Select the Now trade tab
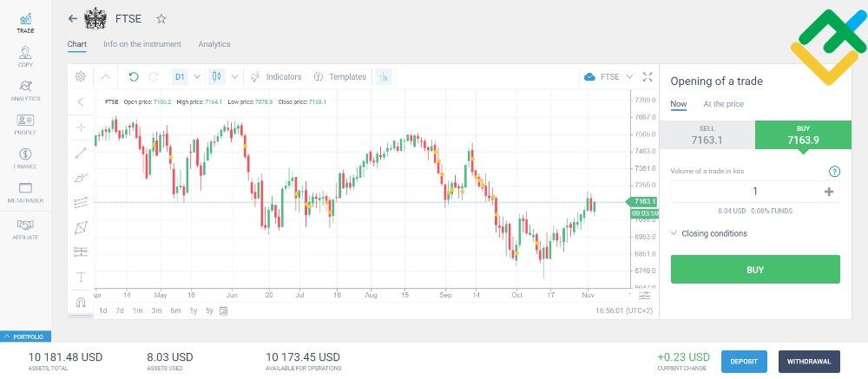868x379 pixels. [x=679, y=104]
